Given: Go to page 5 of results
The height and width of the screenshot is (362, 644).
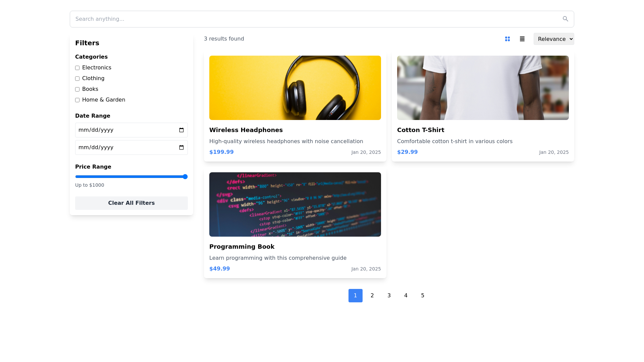Looking at the screenshot, I should [x=422, y=295].
